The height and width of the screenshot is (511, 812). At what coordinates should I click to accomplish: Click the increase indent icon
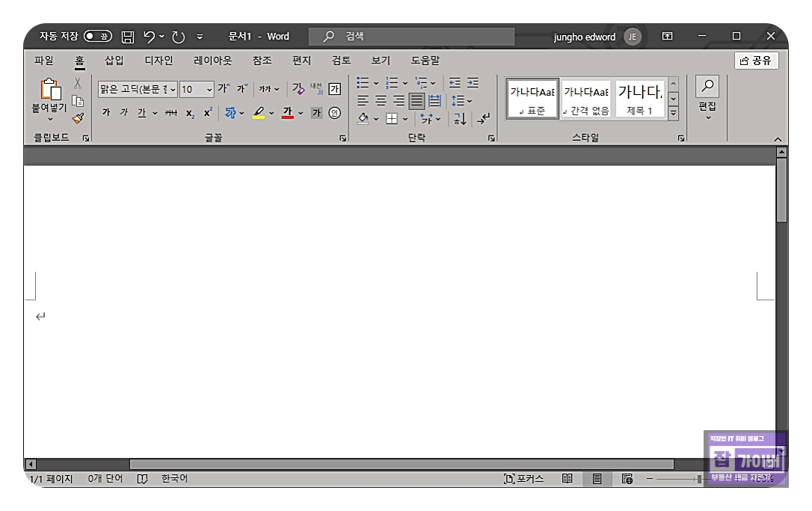(473, 83)
